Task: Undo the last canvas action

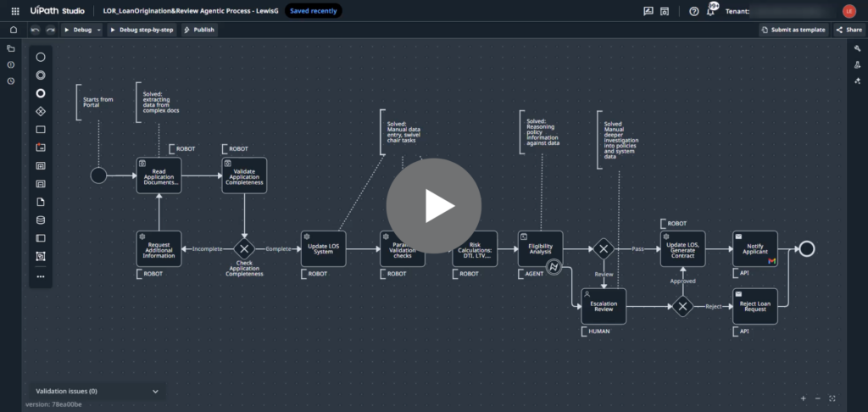Action: coord(35,30)
